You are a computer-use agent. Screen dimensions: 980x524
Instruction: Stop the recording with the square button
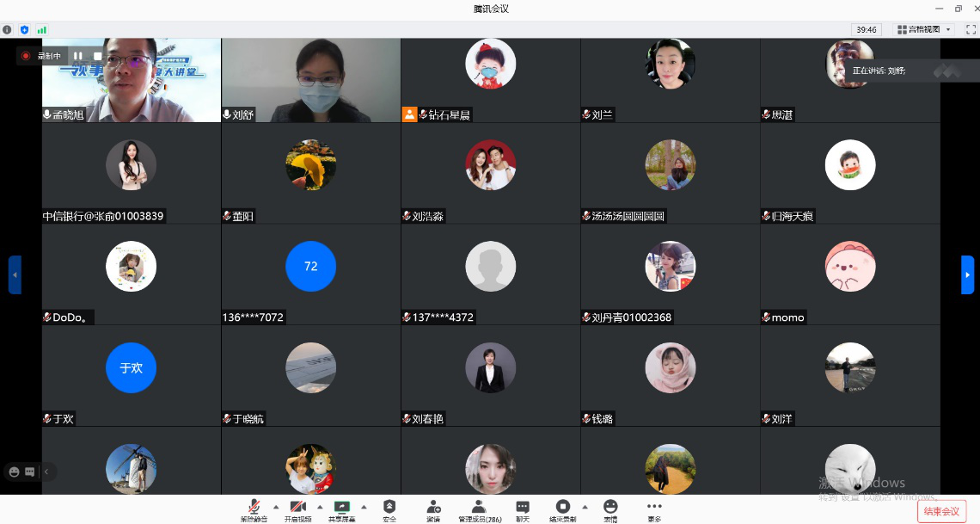pyautogui.click(x=97, y=56)
